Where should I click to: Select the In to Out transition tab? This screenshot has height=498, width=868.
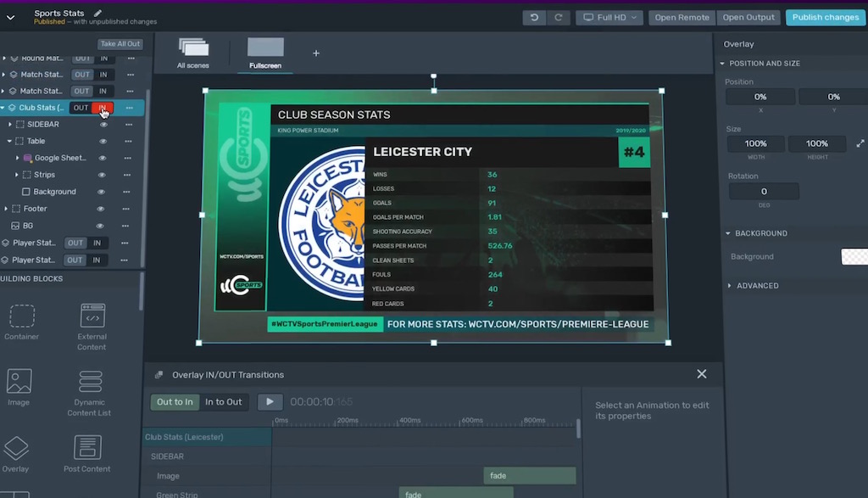[x=224, y=401]
